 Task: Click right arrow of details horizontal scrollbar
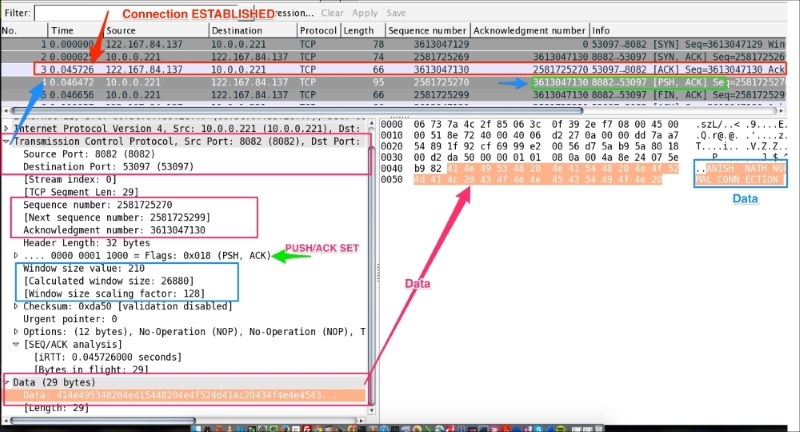[x=362, y=421]
